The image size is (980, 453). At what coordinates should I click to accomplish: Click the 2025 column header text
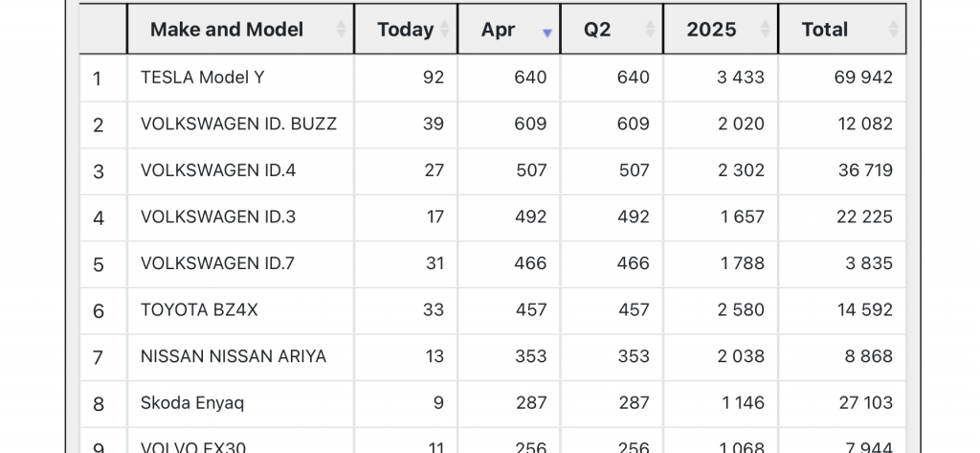click(x=711, y=30)
